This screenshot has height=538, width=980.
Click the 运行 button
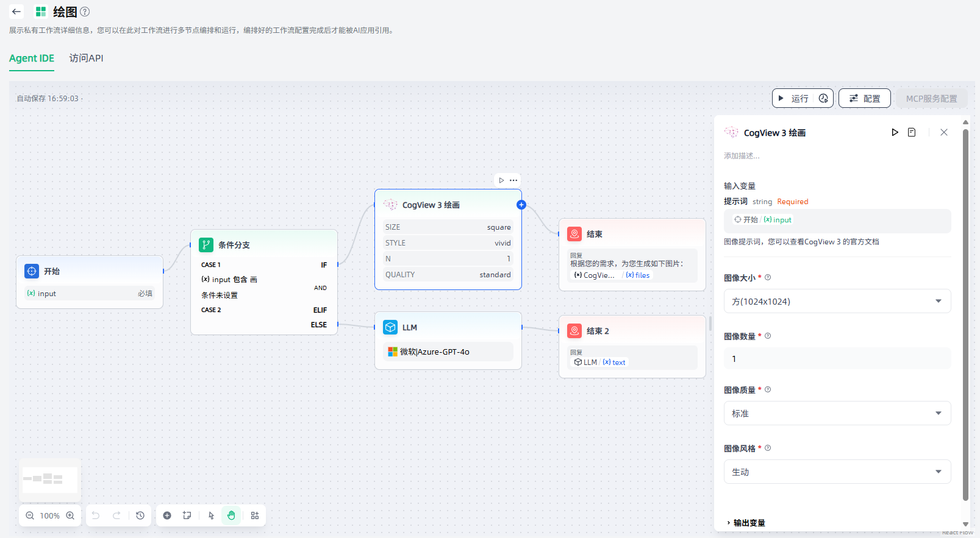(794, 98)
